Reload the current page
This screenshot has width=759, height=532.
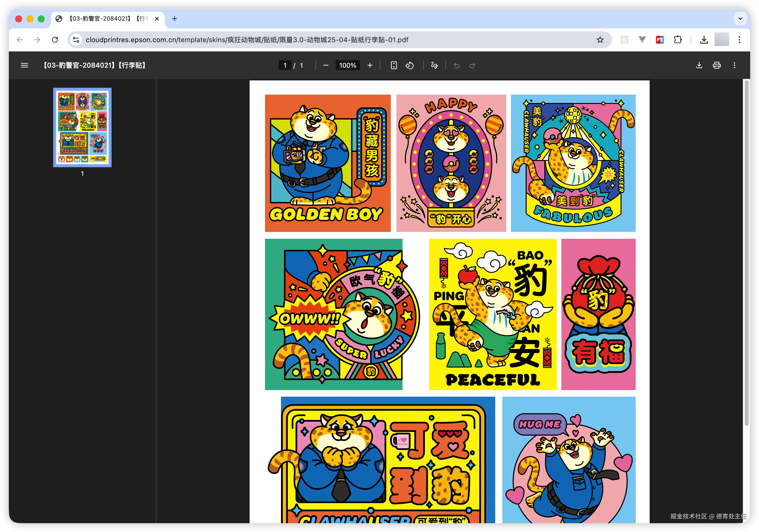[x=55, y=40]
